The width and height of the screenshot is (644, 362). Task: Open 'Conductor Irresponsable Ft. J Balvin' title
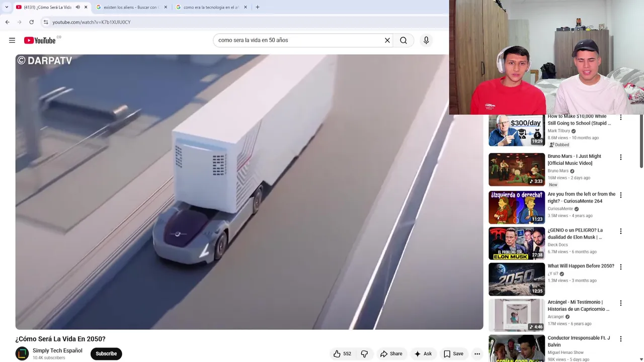click(579, 341)
